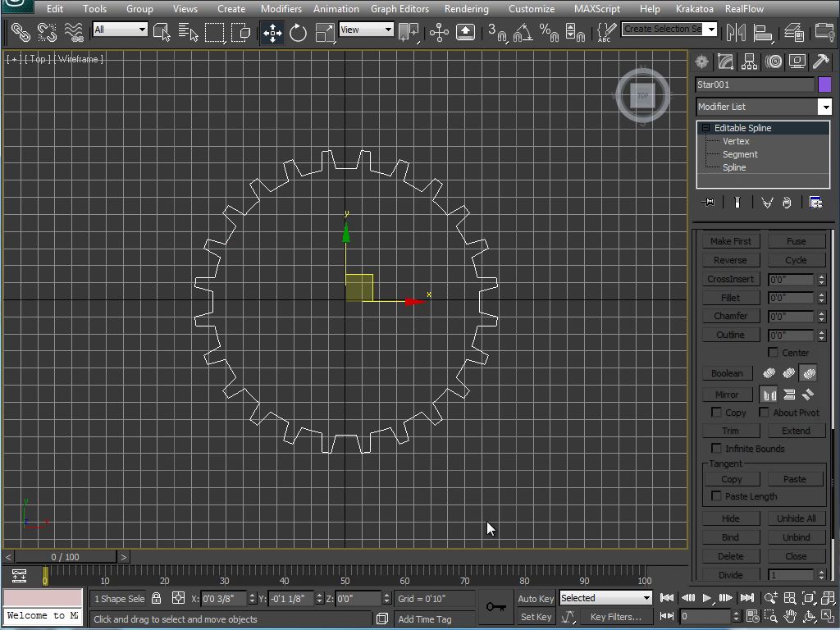Select Spline sub-object level

tap(734, 167)
